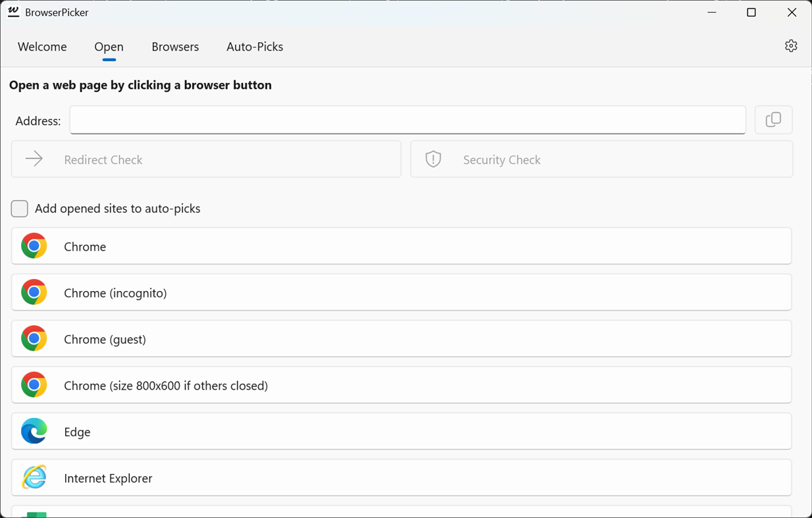This screenshot has width=812, height=518.
Task: Click the Chrome incognito browser icon
Action: pyautogui.click(x=34, y=292)
